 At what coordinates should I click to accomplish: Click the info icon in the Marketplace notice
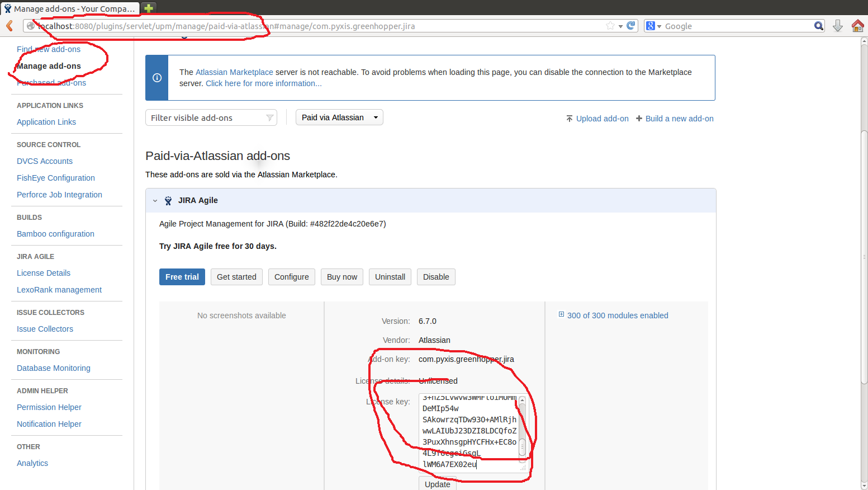[x=157, y=78]
